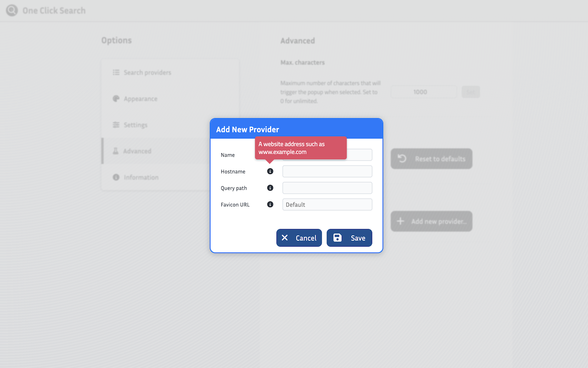
Task: Click the Query path label
Action: 234,188
